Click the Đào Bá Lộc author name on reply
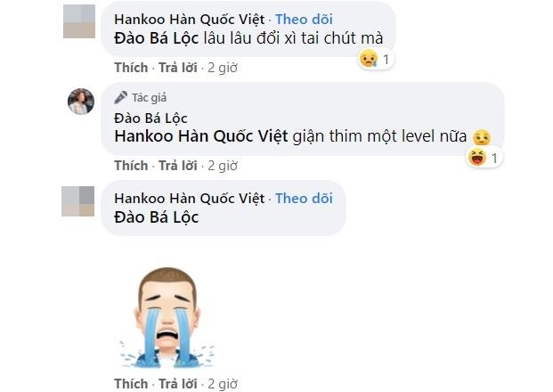The width and height of the screenshot is (553, 392). [x=150, y=118]
